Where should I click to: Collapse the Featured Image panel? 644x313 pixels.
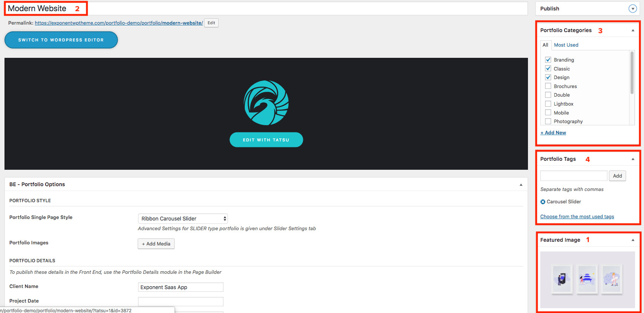tap(633, 240)
